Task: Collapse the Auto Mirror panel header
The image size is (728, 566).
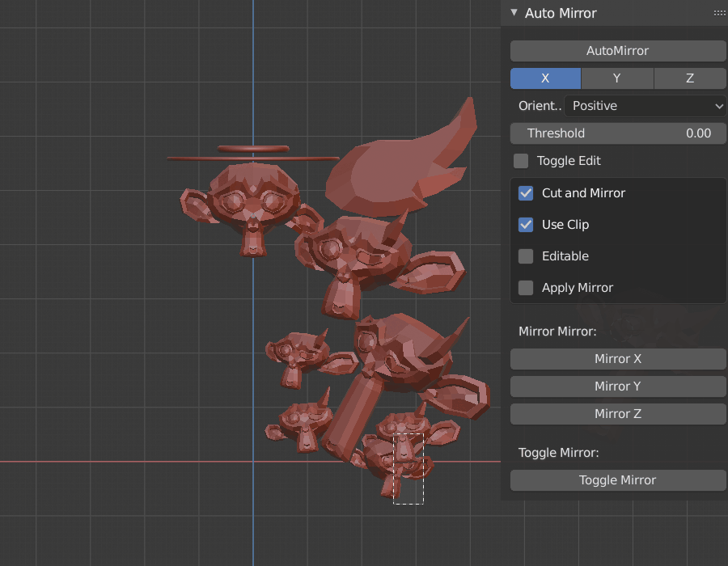Action: 513,13
